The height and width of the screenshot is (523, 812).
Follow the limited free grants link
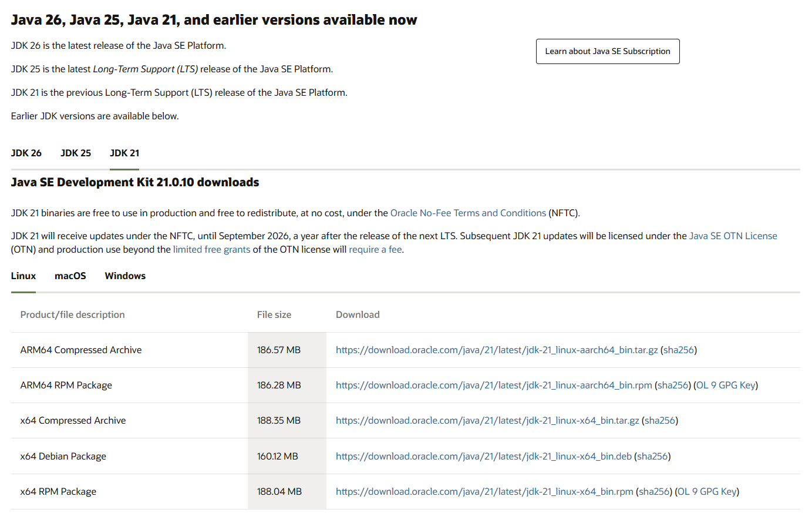click(x=211, y=250)
